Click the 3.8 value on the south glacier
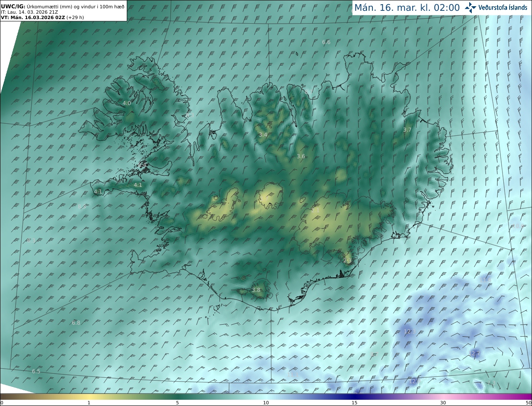This screenshot has width=532, height=406. point(256,290)
